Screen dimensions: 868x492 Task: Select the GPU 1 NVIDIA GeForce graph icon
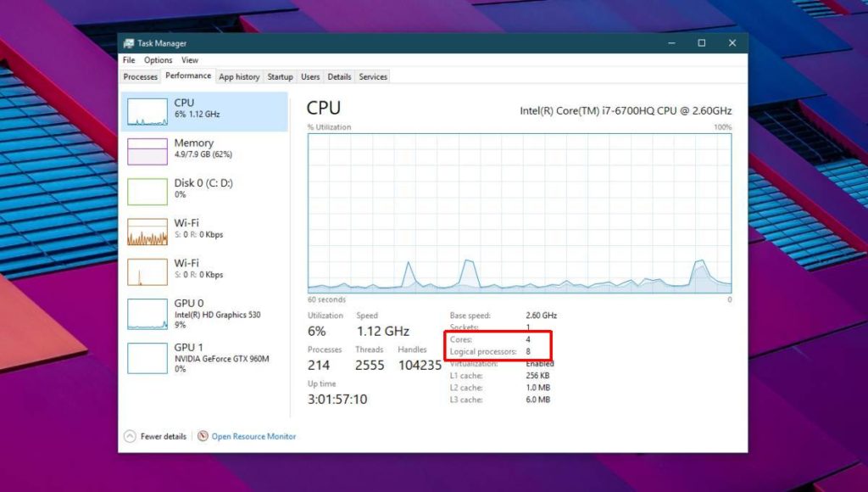147,358
